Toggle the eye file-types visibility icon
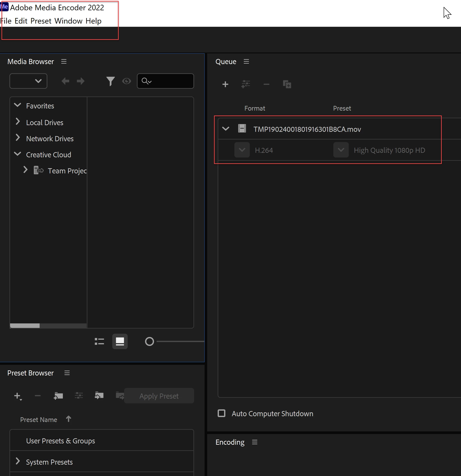 126,81
